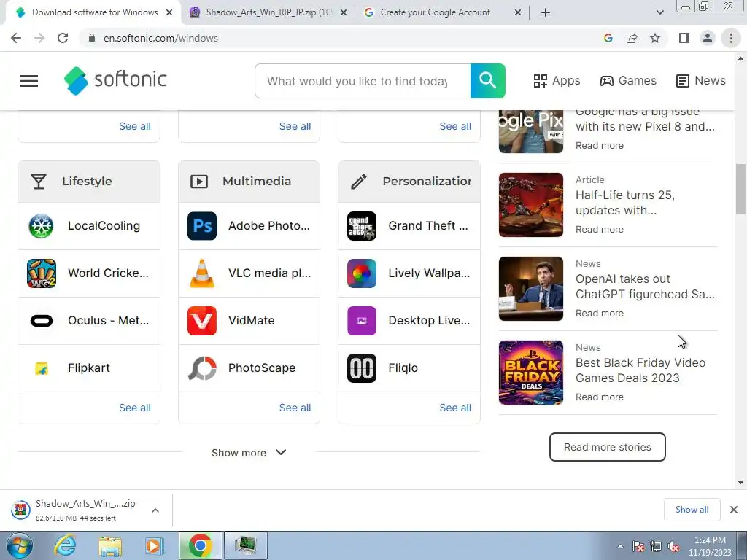Click the Chrome taskbar icon

(x=201, y=545)
